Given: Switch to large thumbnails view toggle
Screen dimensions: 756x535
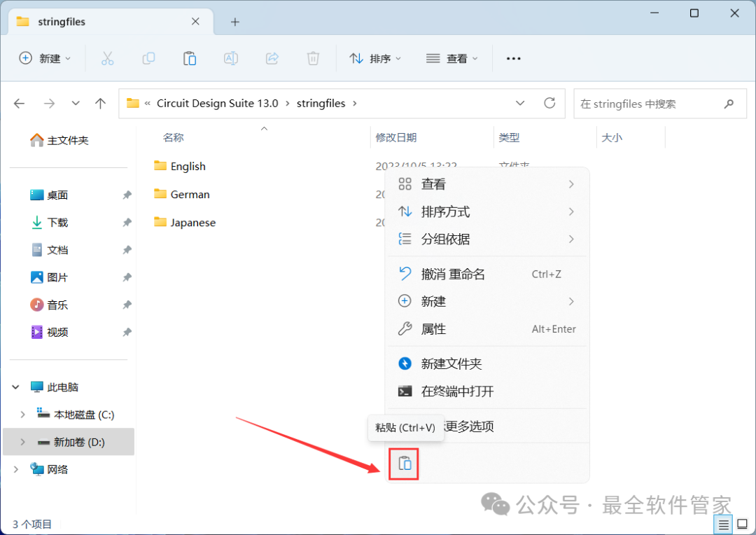Looking at the screenshot, I should click(x=743, y=524).
